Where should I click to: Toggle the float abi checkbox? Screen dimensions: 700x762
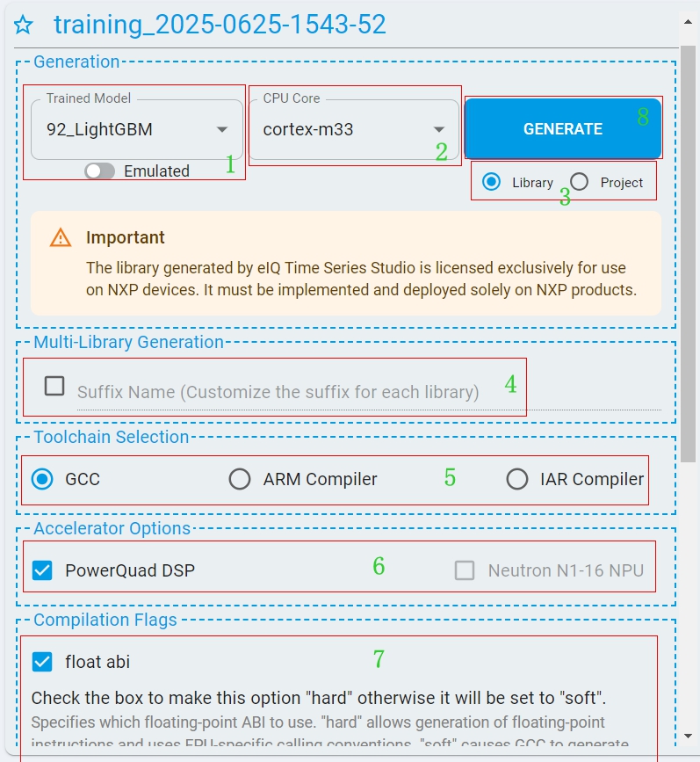42,661
